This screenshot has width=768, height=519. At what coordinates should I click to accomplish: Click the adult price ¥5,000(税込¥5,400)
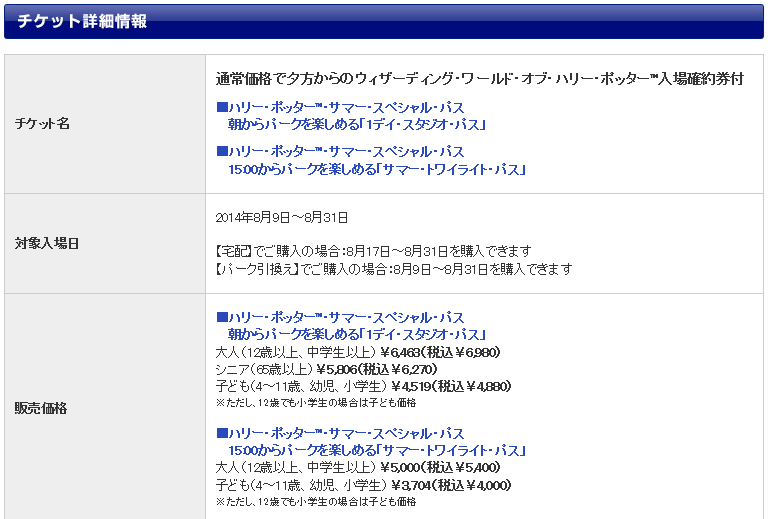pyautogui.click(x=440, y=467)
